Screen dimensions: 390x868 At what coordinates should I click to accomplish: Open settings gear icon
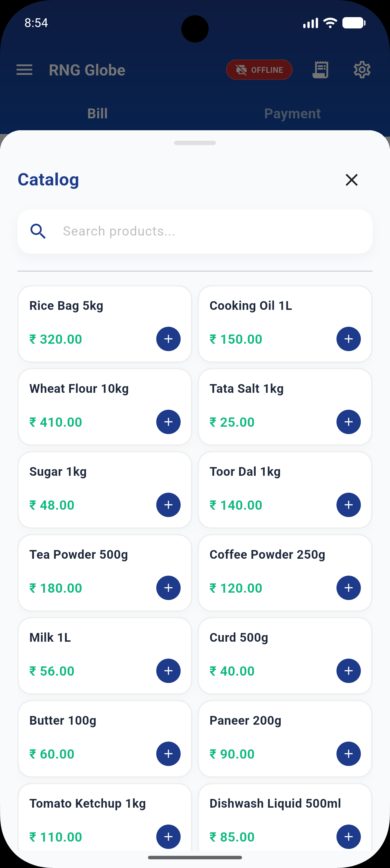click(x=362, y=70)
